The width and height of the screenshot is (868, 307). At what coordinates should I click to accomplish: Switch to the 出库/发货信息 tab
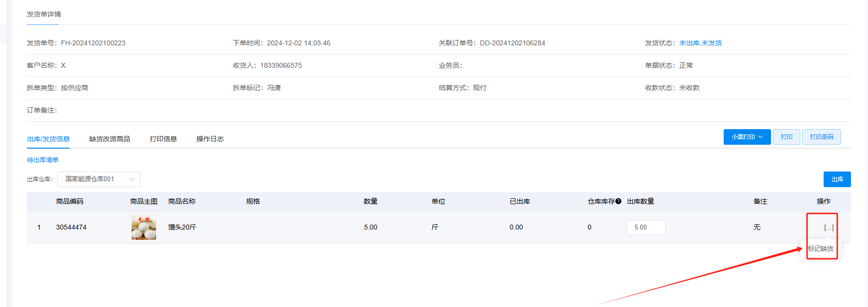[48, 139]
